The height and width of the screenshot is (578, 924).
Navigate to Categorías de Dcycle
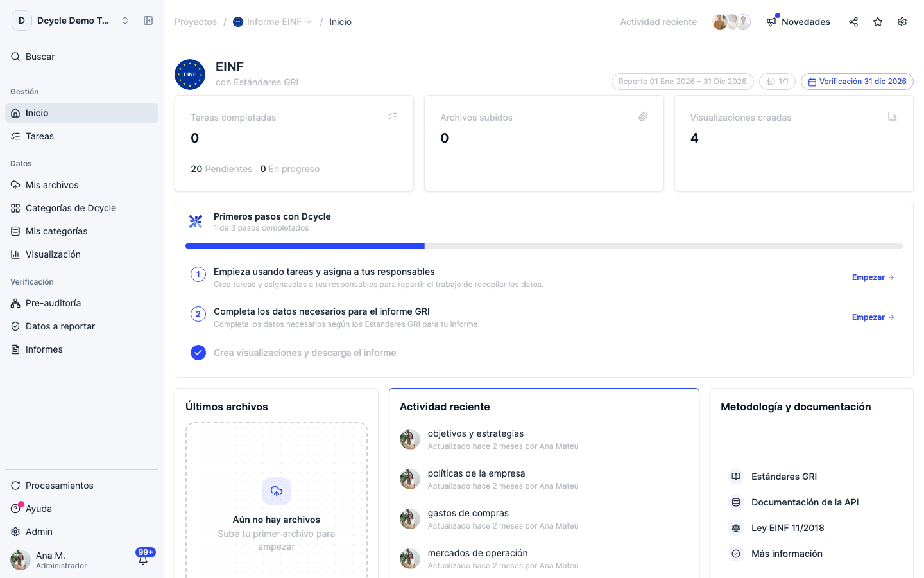81,208
